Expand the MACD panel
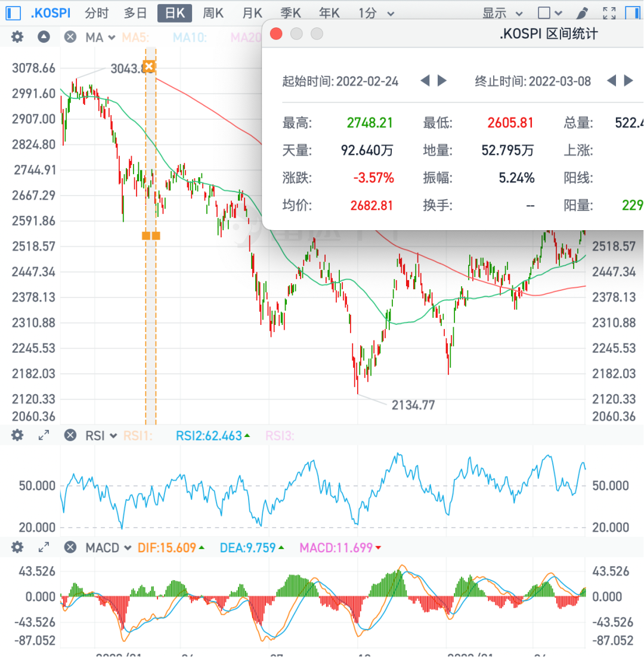This screenshot has height=657, width=644. [x=44, y=547]
